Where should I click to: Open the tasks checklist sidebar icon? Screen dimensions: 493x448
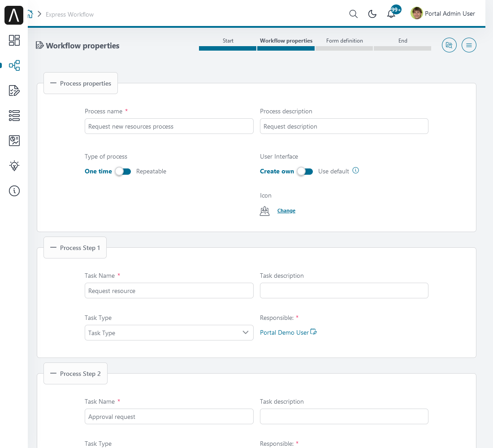pyautogui.click(x=14, y=90)
